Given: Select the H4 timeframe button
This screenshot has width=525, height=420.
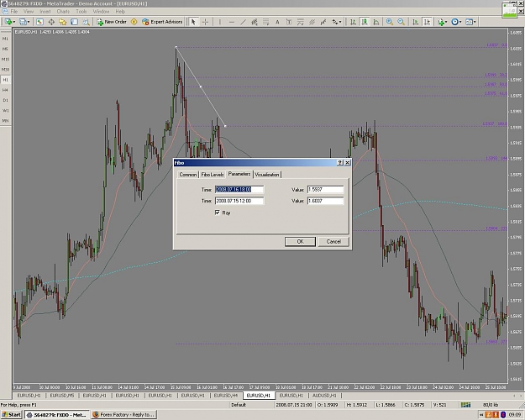Looking at the screenshot, I should click(x=5, y=90).
